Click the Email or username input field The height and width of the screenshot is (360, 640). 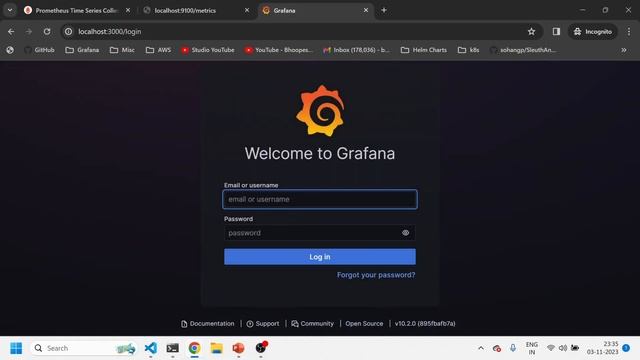[x=320, y=199]
